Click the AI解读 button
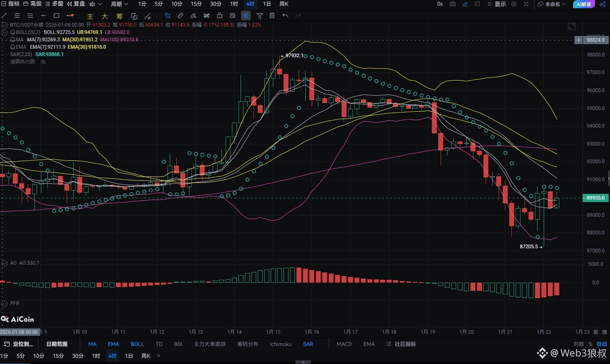Screen dimensions: 610x364 584,4
